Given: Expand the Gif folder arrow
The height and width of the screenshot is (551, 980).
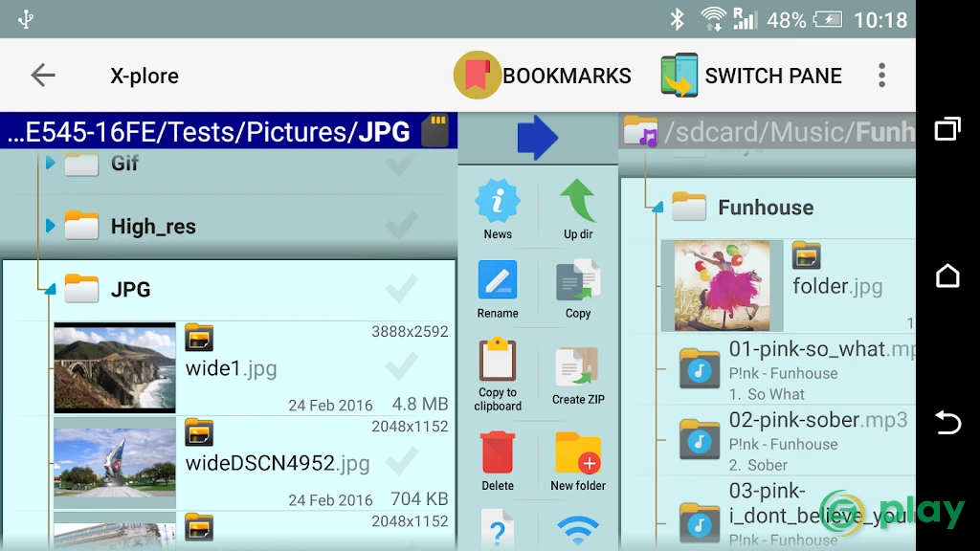Looking at the screenshot, I should pos(50,163).
